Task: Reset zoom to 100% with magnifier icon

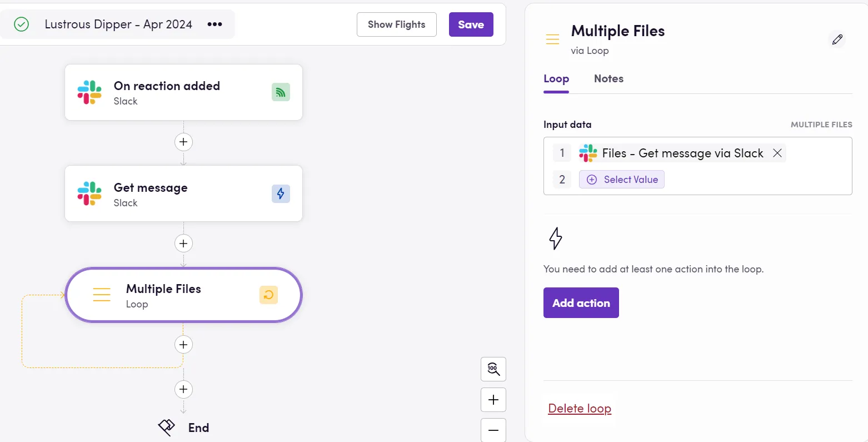Action: 493,369
